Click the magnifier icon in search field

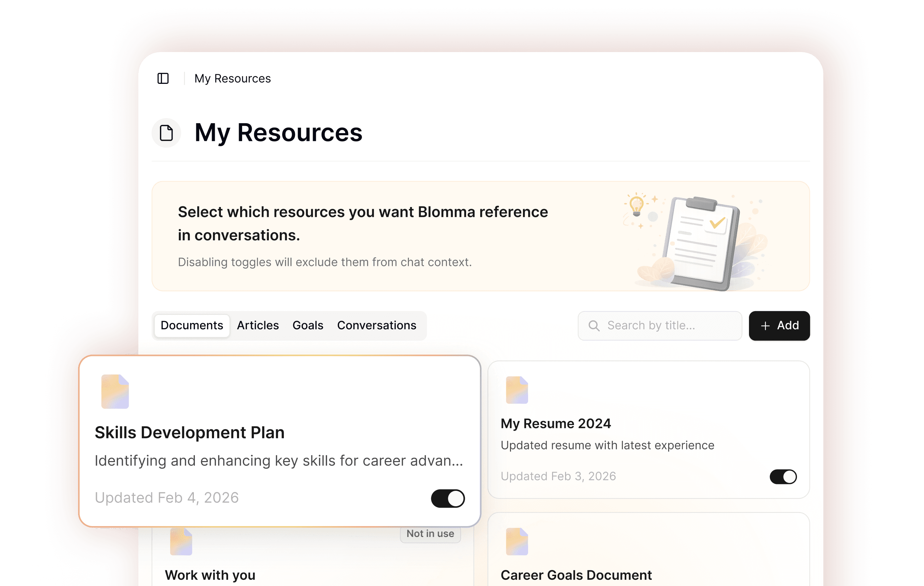coord(594,326)
